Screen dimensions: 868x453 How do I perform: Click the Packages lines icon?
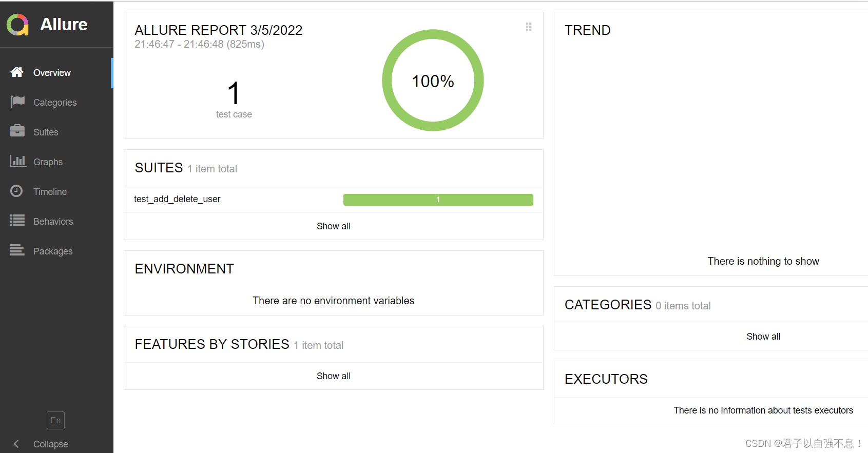17,250
